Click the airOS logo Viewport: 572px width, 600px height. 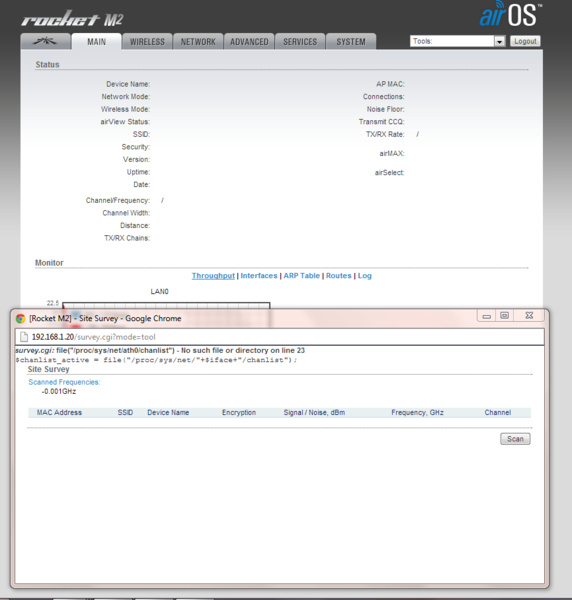[511, 14]
